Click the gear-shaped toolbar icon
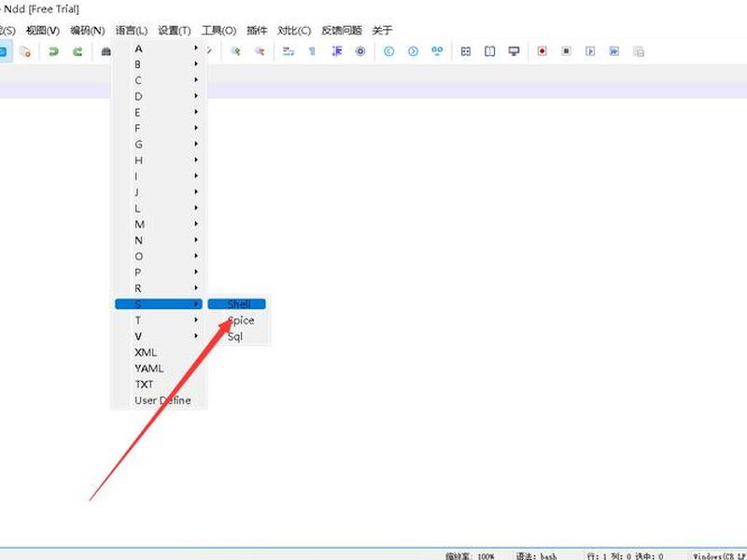 tap(360, 51)
